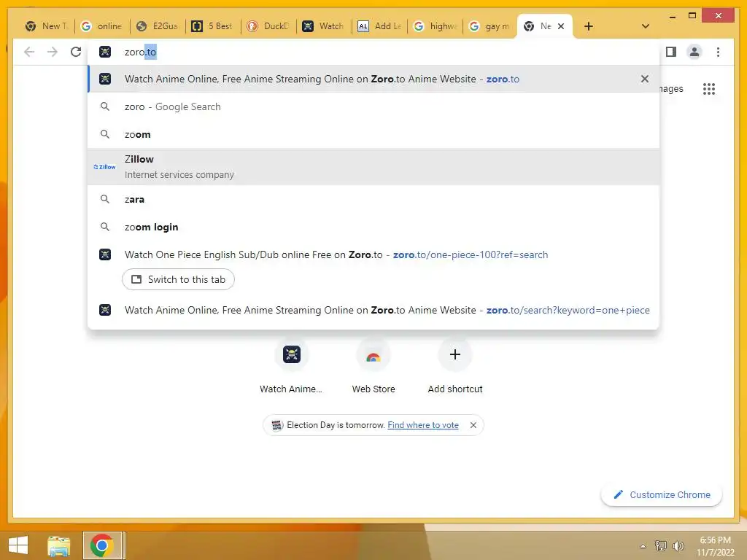Switch to the E2Gua tab
The width and height of the screenshot is (747, 560).
(158, 26)
